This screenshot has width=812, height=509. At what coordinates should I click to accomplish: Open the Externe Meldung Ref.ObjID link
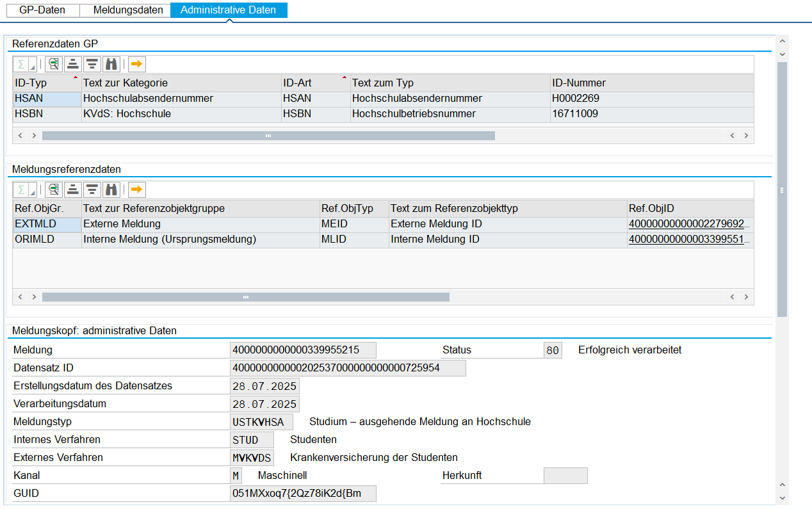point(688,224)
